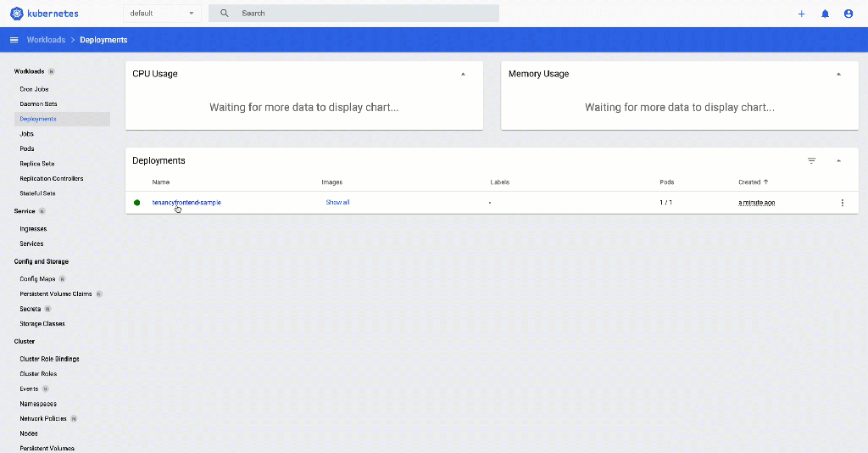
Task: Collapse the Memory Usage panel
Action: (838, 74)
